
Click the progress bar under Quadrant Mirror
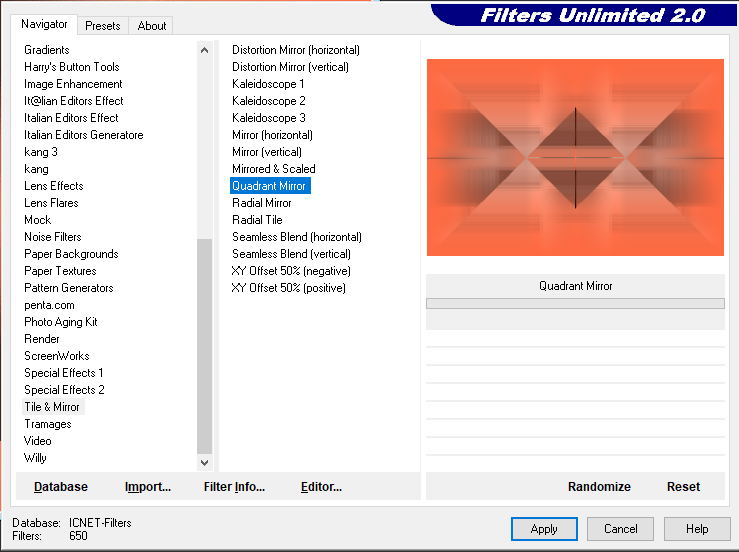(x=575, y=304)
